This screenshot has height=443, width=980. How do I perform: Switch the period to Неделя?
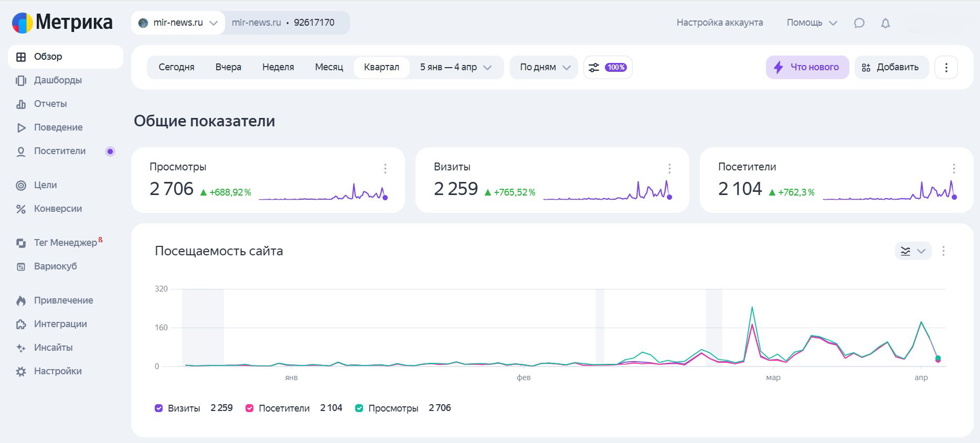point(278,68)
